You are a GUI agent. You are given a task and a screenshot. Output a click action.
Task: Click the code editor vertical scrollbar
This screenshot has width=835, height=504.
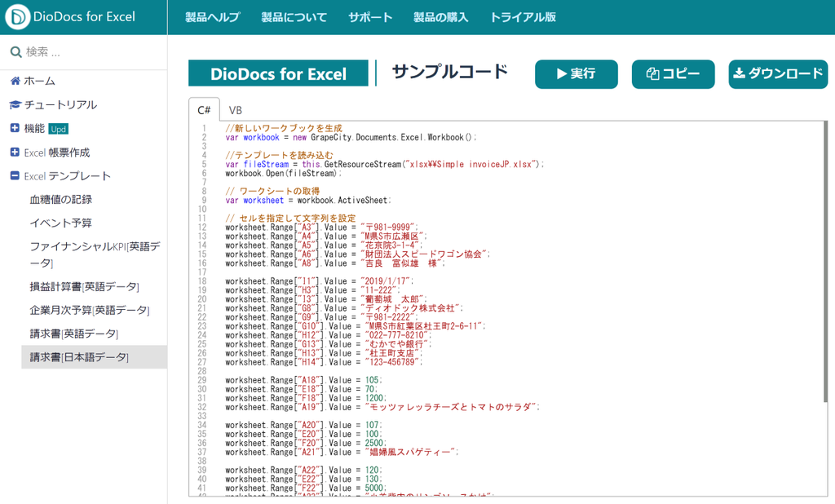click(x=826, y=261)
